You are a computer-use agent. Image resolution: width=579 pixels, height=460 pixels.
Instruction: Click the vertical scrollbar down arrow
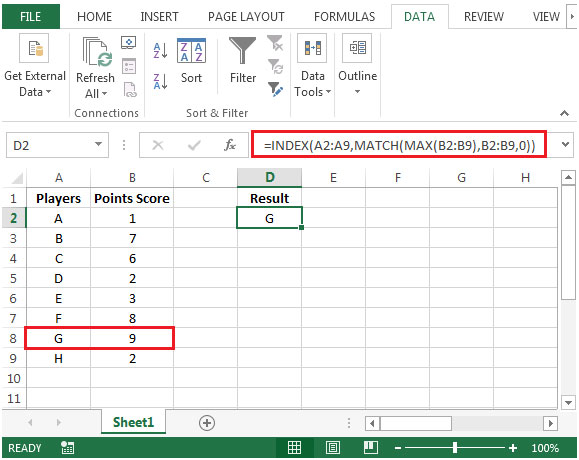(x=568, y=402)
